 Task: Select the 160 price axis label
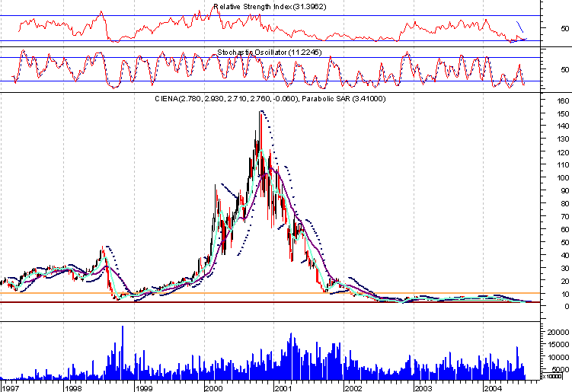point(563,101)
